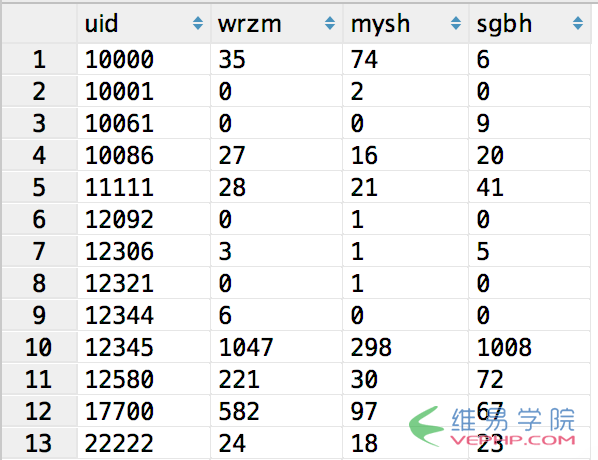Sort by the sgbh column arrows
Screen dimensions: 598x460
578,23
